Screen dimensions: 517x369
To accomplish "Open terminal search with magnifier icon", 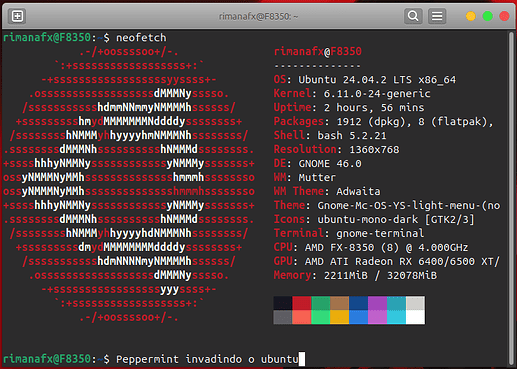I will 413,16.
